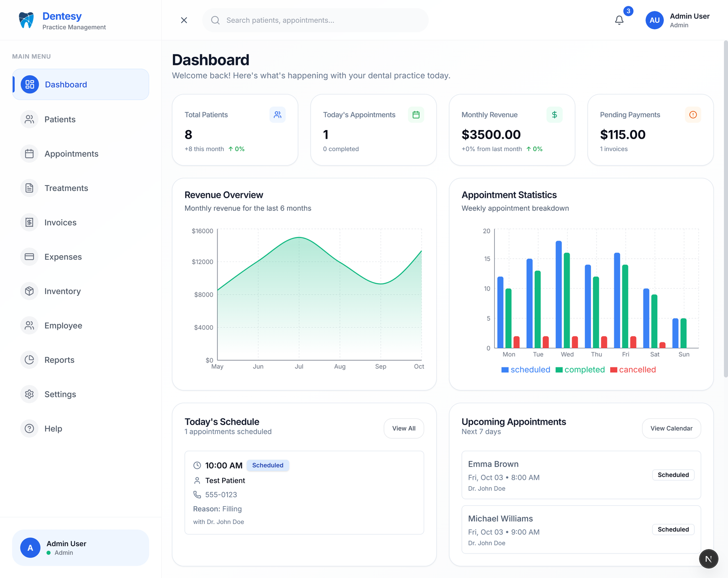The width and height of the screenshot is (728, 578).
Task: Click the search patients input field
Action: [x=315, y=20]
